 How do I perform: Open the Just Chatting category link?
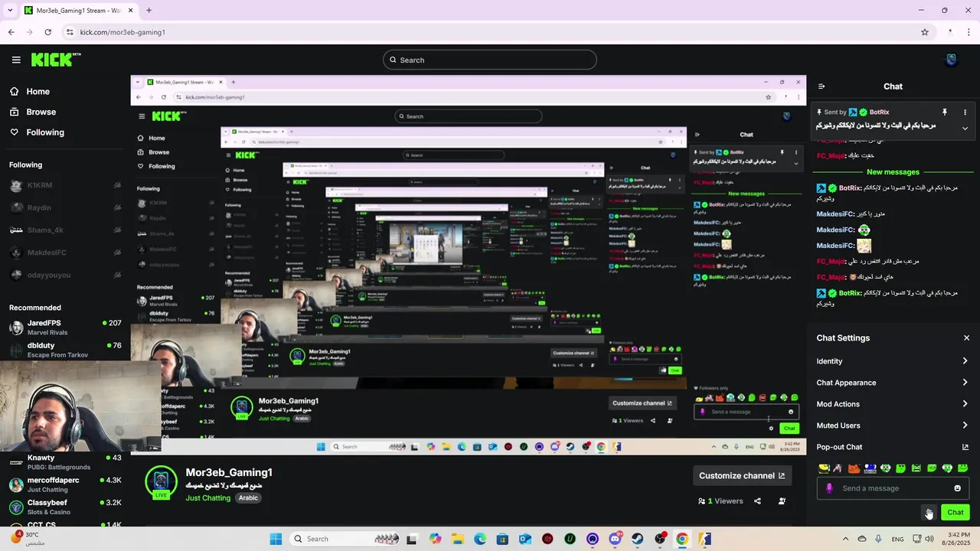[x=207, y=497]
